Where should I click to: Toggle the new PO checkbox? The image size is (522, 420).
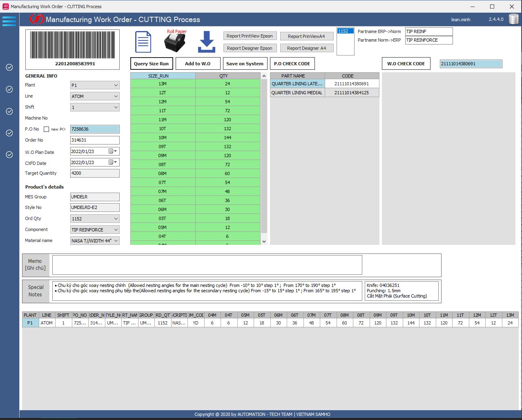(47, 129)
